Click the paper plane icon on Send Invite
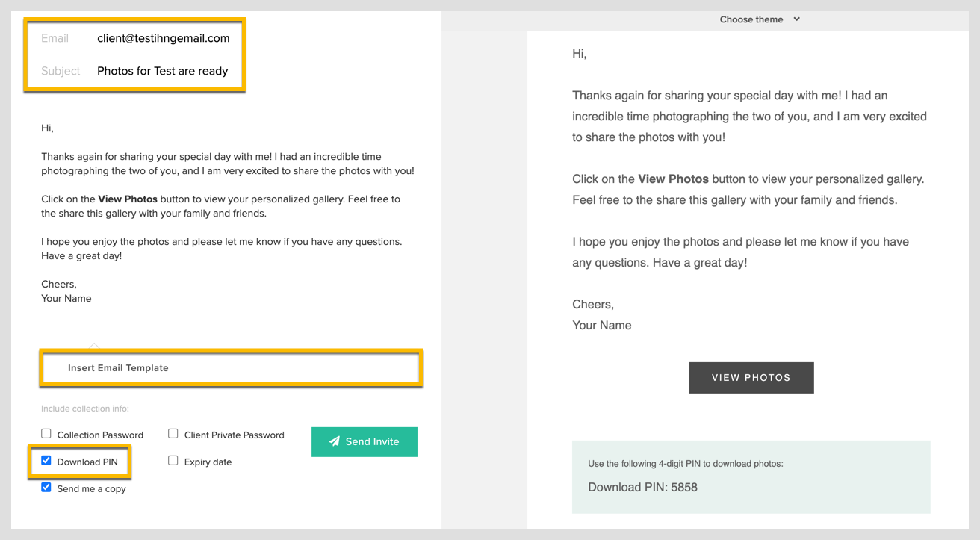 (334, 441)
